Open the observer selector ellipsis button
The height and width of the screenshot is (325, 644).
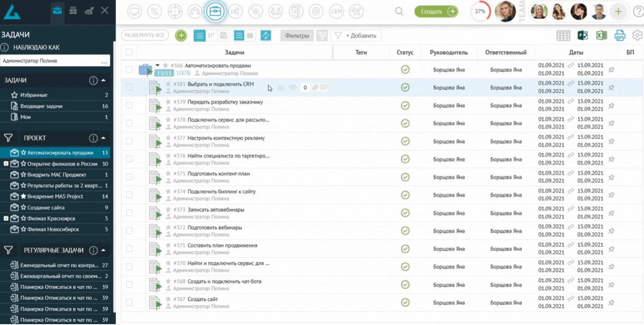click(103, 61)
